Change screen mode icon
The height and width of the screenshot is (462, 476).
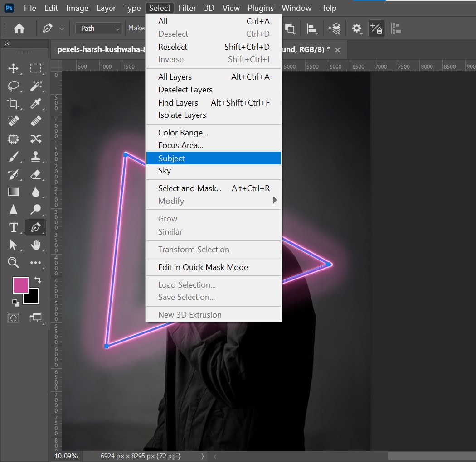coord(36,318)
